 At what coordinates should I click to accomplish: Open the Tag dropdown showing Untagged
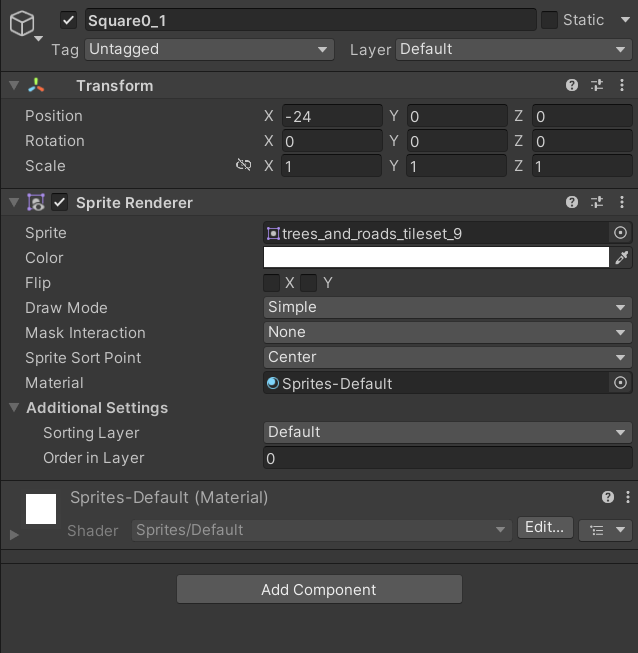[x=209, y=50]
